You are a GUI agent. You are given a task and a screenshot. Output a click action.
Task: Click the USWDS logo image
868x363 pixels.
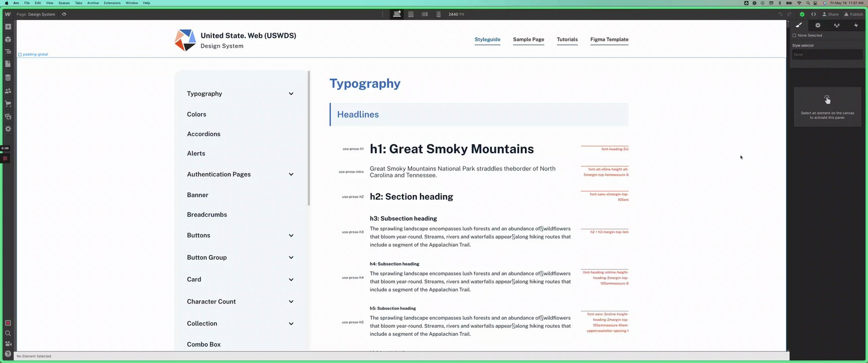185,40
